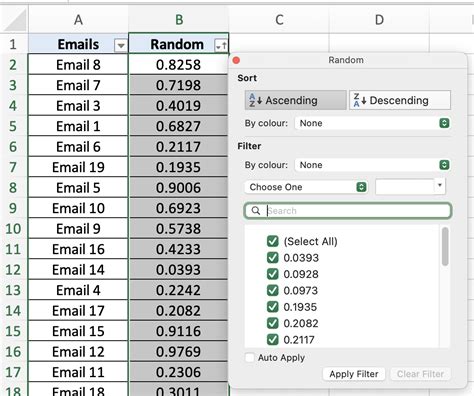The image size is (474, 396).
Task: Select row 15 header
Action: coord(13,331)
